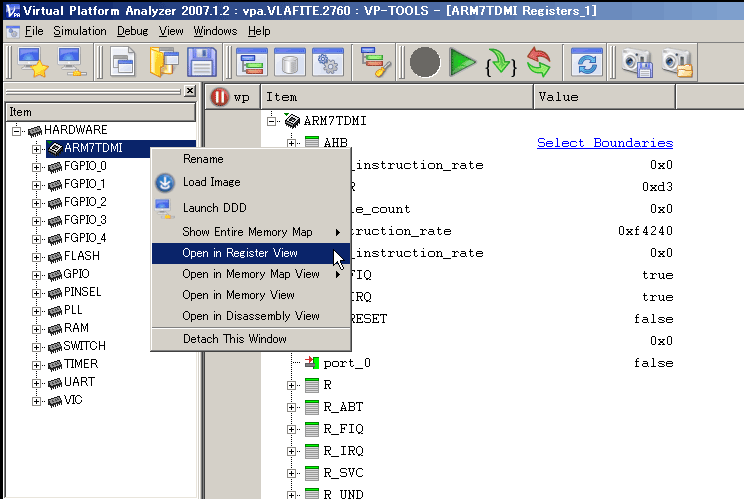Expand the VIC tree node
The image size is (744, 499).
[x=36, y=401]
